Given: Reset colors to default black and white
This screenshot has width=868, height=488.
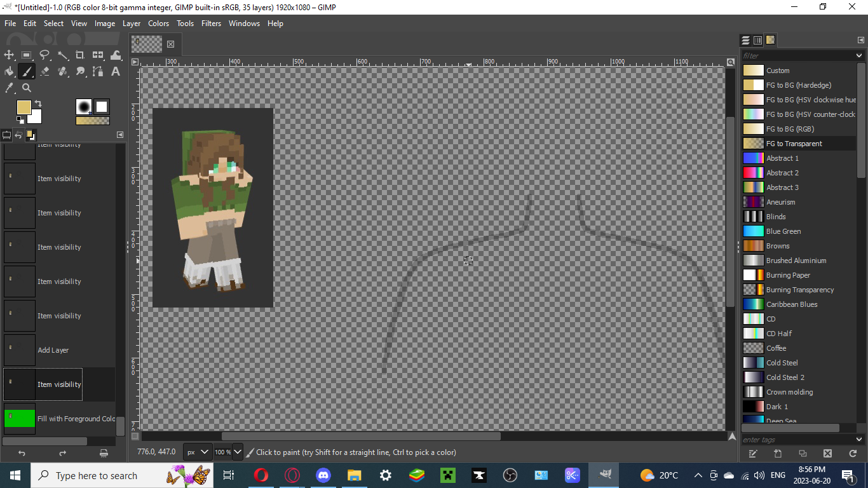Looking at the screenshot, I should pos(20,119).
